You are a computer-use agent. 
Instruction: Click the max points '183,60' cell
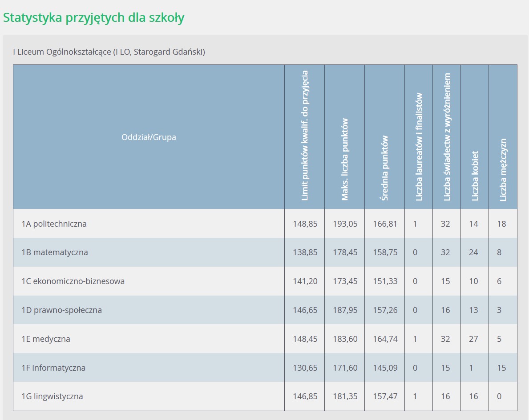pos(345,339)
